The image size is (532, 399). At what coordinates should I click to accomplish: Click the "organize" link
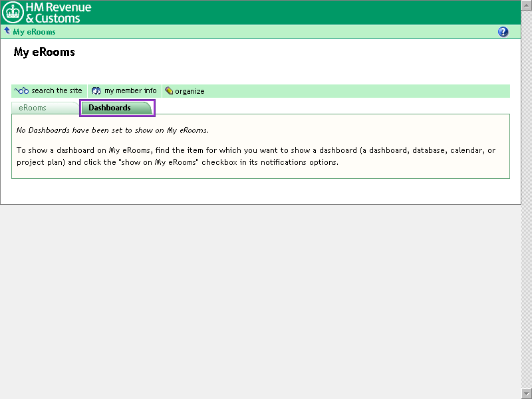190,91
